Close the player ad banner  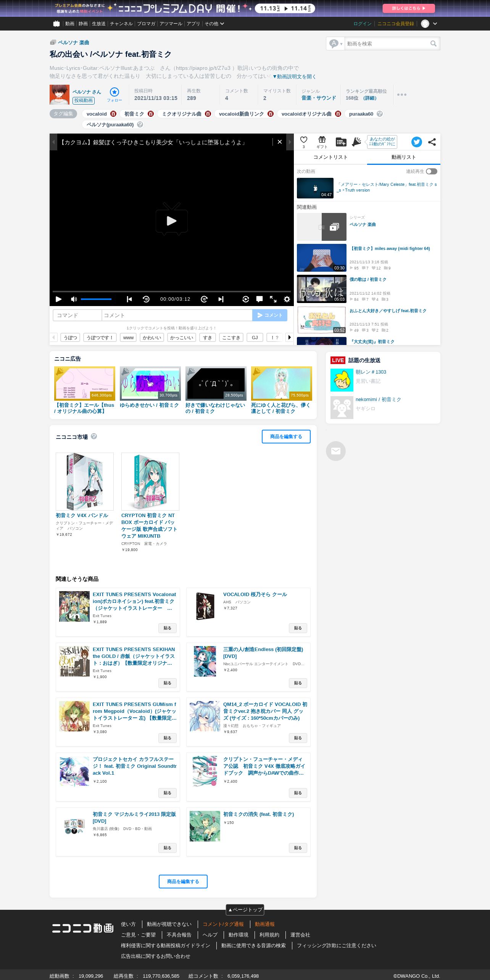pyautogui.click(x=280, y=142)
